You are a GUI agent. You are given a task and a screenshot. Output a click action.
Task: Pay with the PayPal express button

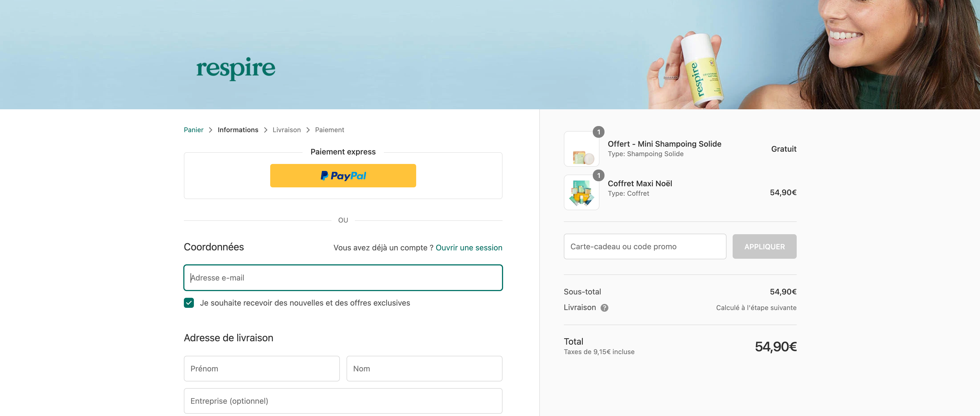coord(343,176)
